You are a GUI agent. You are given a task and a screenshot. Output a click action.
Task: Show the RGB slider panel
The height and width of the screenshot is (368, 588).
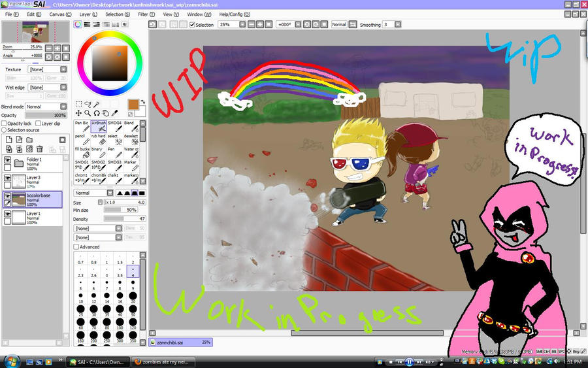coord(87,24)
